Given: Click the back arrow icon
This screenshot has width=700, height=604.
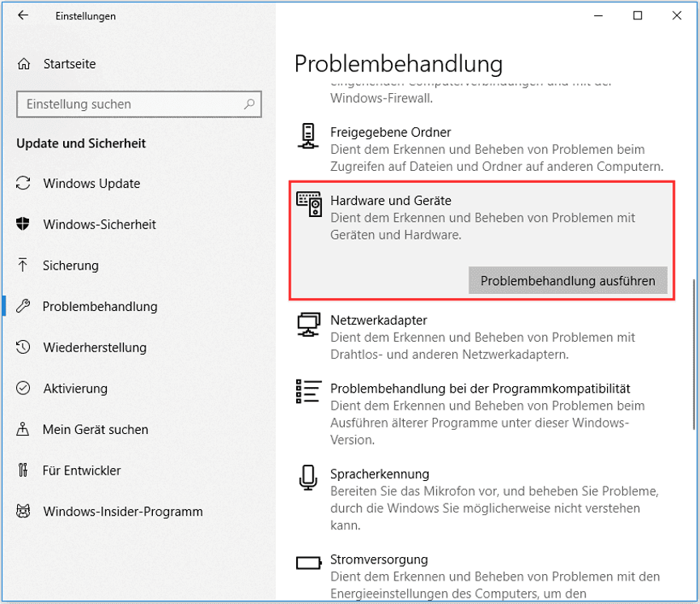Looking at the screenshot, I should 23,15.
